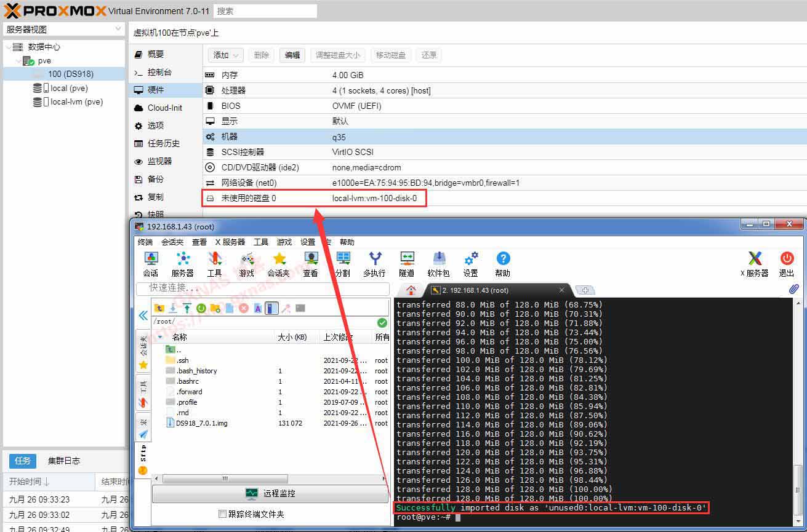Viewport: 807px width, 532px height.
Task: Click the 多执行 multi-execute icon
Action: click(374, 264)
